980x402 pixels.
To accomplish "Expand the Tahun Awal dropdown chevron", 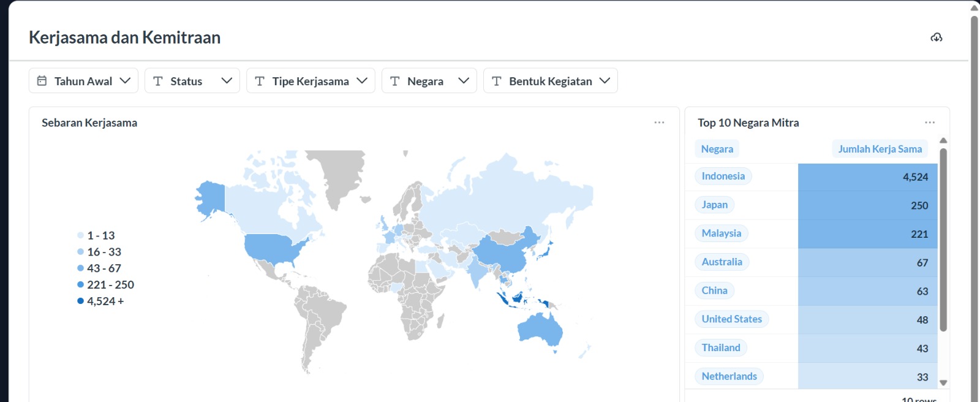I will (x=125, y=81).
